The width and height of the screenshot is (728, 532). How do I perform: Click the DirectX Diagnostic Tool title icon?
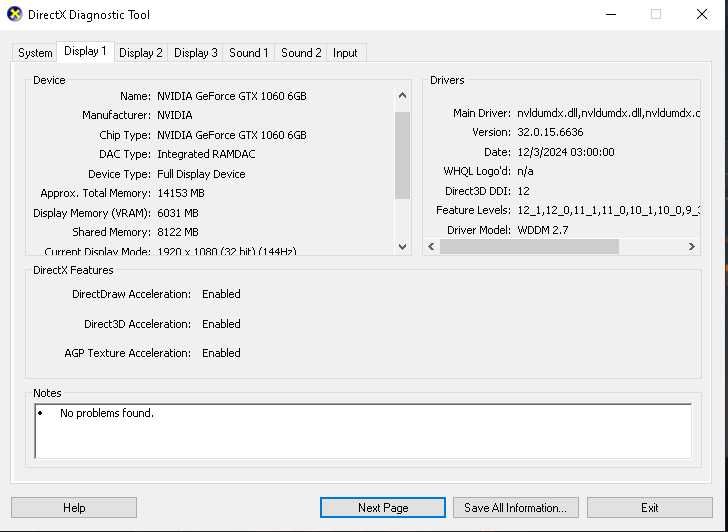[14, 14]
